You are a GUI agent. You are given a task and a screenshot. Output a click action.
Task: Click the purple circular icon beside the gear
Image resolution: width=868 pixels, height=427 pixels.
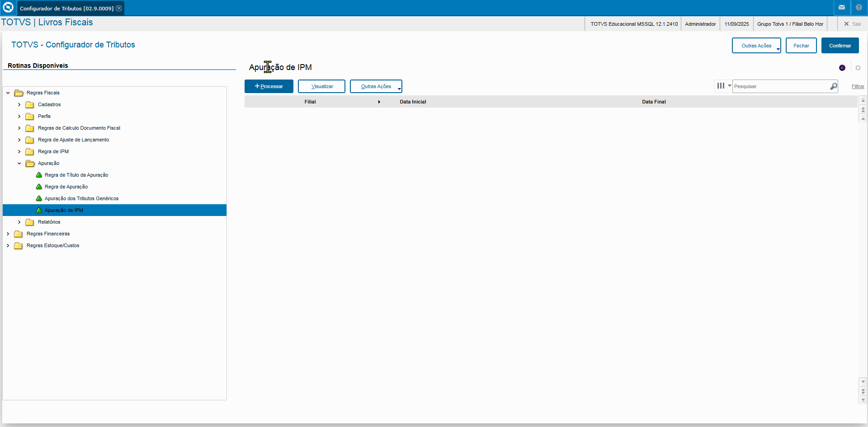tap(842, 68)
